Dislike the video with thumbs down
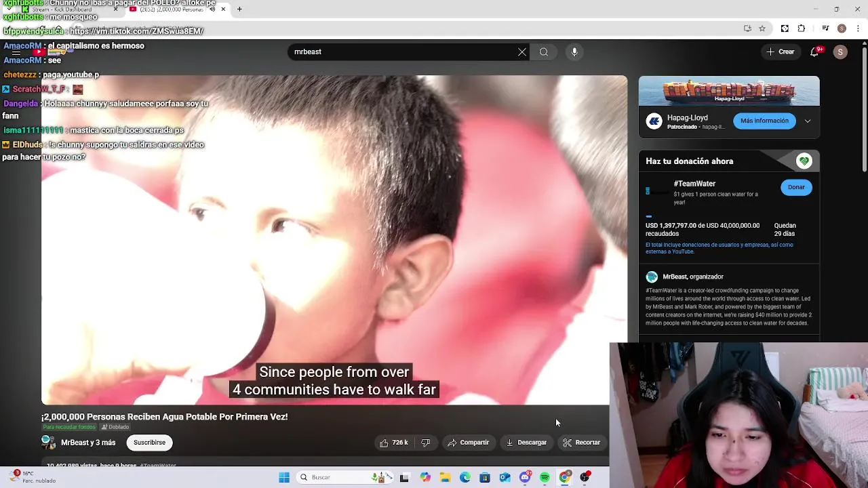The image size is (868, 488). [425, 443]
